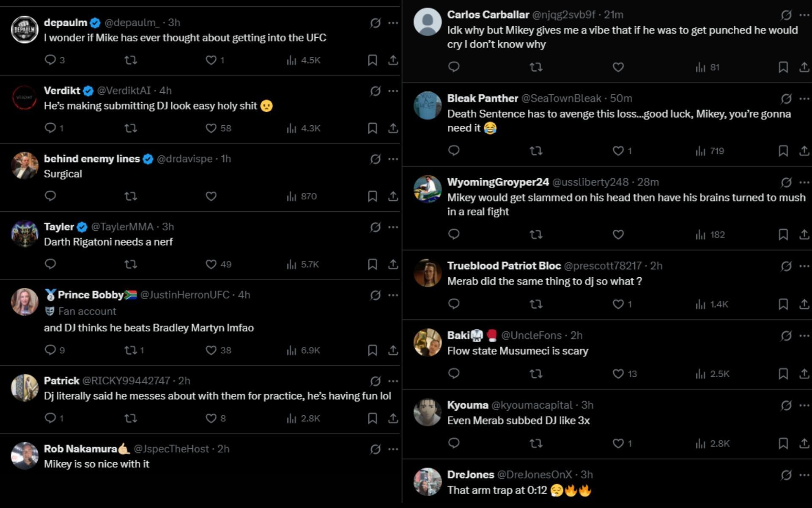Repost Verdikt's tweet about submitting DJ
This screenshot has width=812, height=508.
tap(131, 128)
